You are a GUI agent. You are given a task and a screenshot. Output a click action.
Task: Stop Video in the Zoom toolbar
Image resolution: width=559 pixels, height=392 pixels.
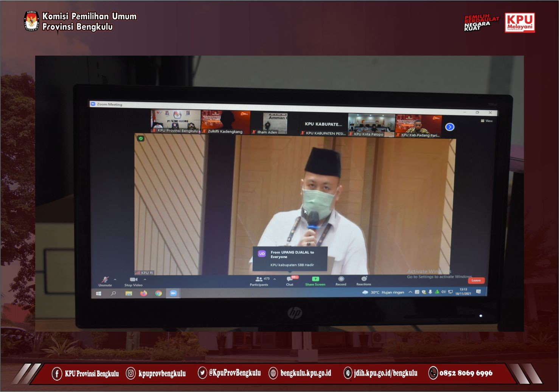click(133, 280)
